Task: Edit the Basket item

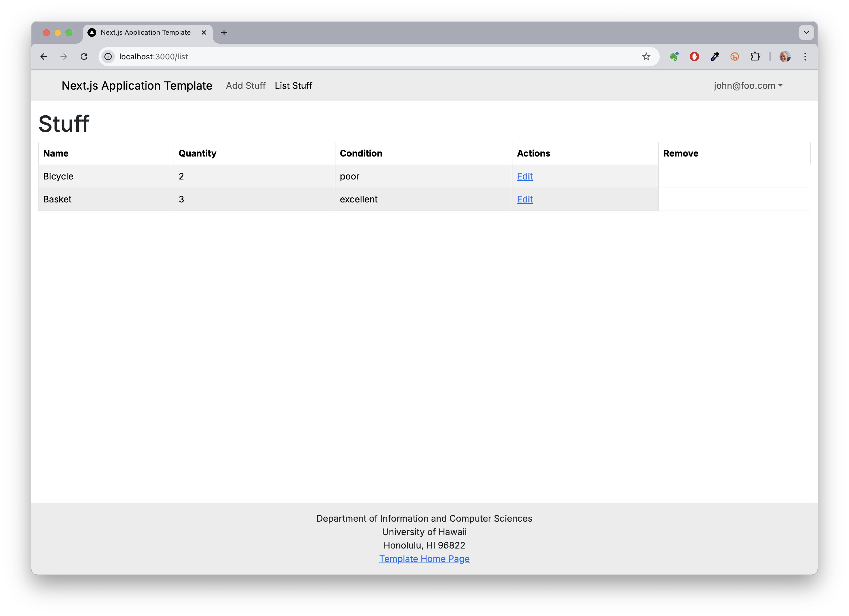Action: (x=524, y=199)
